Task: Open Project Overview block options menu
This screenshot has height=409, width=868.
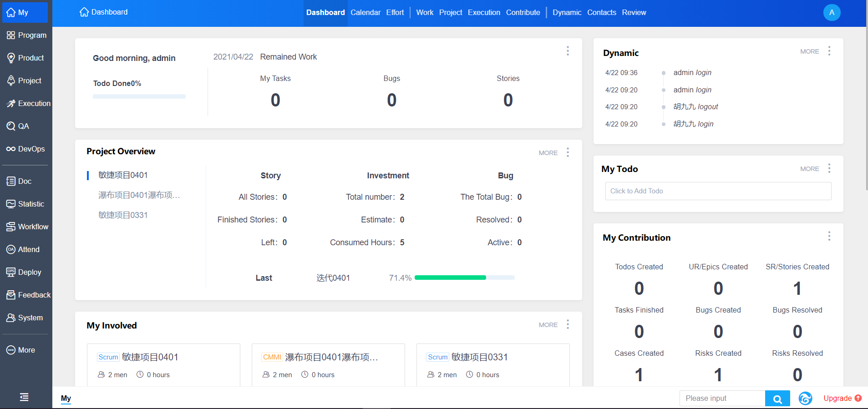Action: (x=568, y=152)
